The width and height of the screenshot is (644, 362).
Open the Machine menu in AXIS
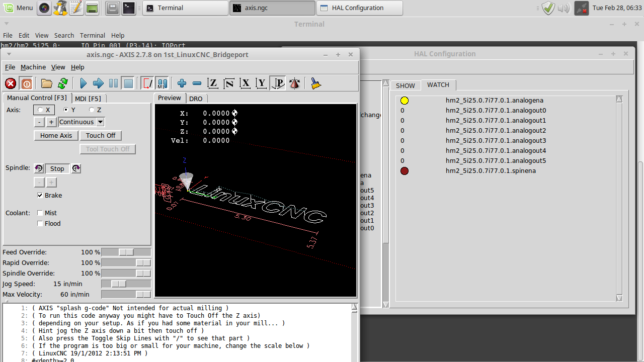point(33,67)
